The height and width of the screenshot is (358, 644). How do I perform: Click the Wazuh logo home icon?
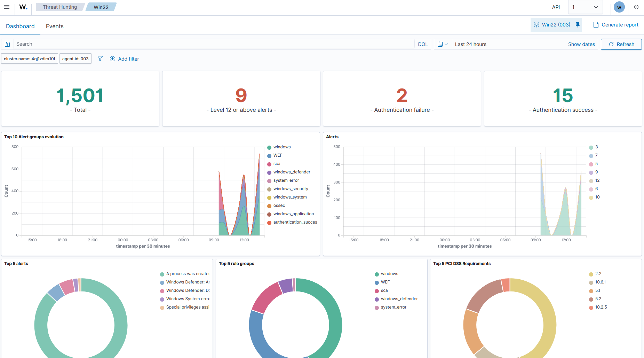(x=23, y=7)
